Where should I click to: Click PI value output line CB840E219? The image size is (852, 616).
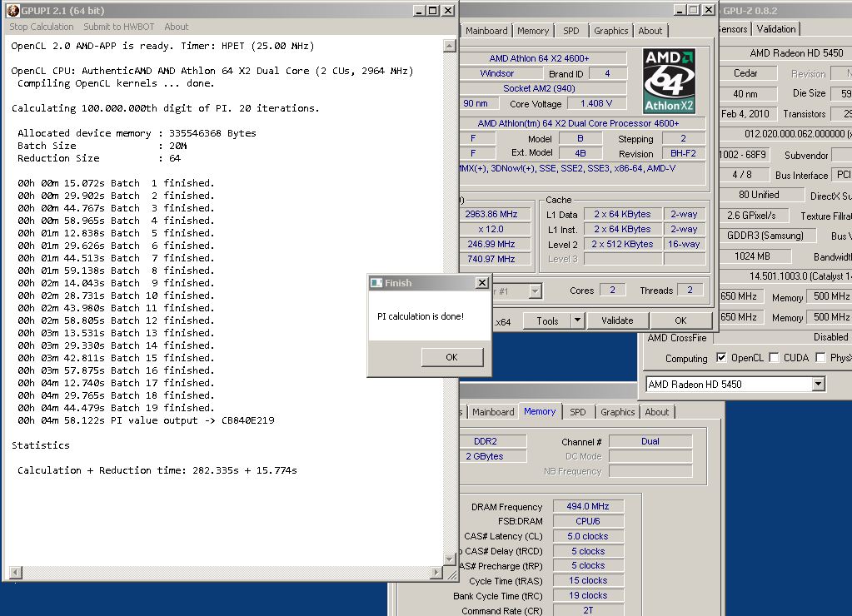(147, 420)
